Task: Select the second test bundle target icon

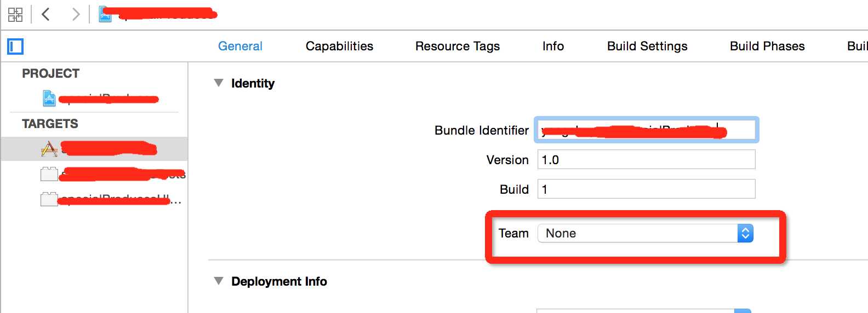Action: point(49,199)
